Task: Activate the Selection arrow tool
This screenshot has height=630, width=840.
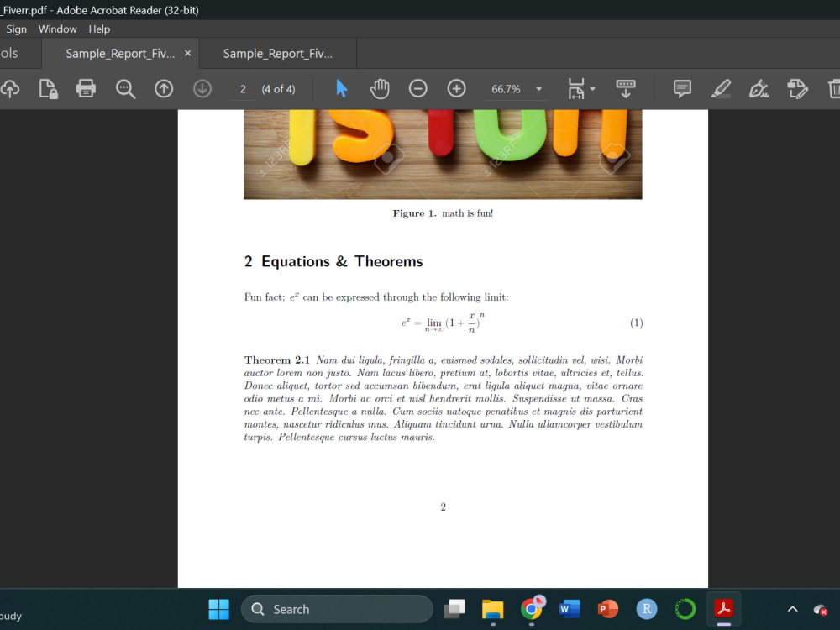Action: (342, 88)
